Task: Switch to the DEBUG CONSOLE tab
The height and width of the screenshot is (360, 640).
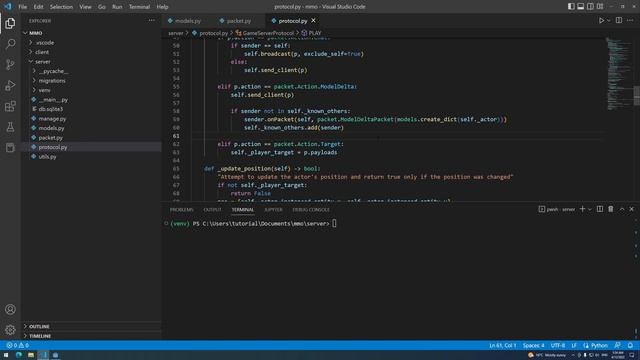Action: pos(311,209)
